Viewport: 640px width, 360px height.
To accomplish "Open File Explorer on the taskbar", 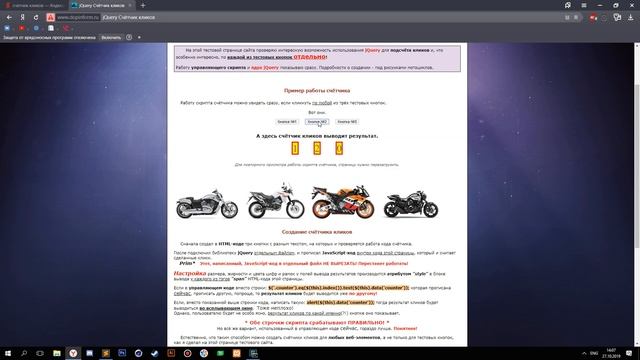I will pos(57,353).
